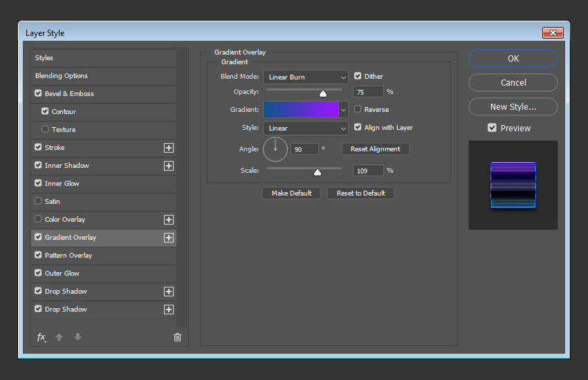Uncheck the Contour option
Viewport: 588px width, 380px height.
click(x=45, y=111)
